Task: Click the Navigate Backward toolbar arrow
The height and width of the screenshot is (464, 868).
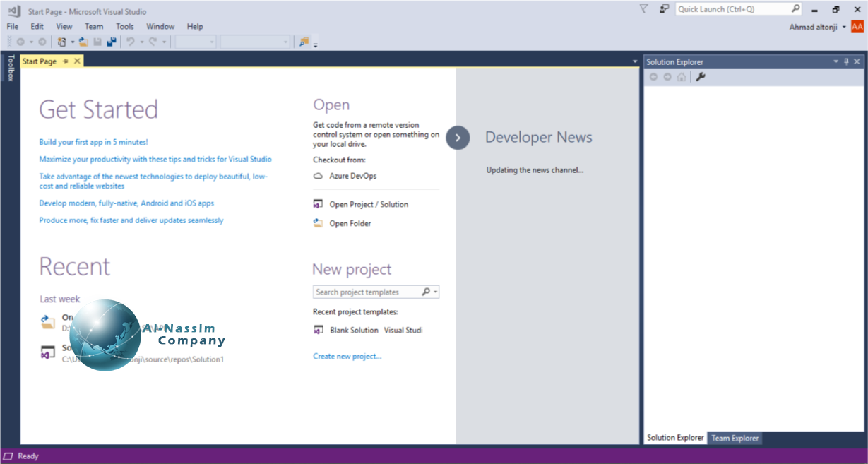Action: pos(20,42)
